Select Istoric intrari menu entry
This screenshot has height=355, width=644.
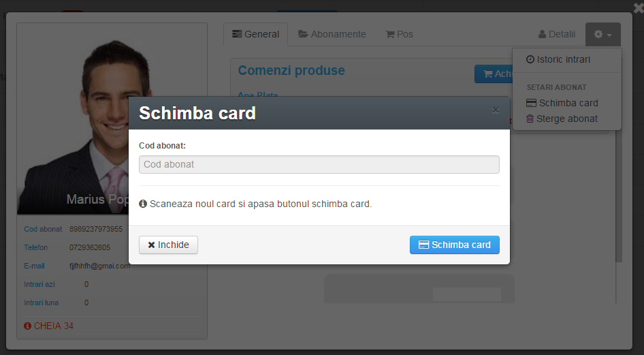click(558, 59)
